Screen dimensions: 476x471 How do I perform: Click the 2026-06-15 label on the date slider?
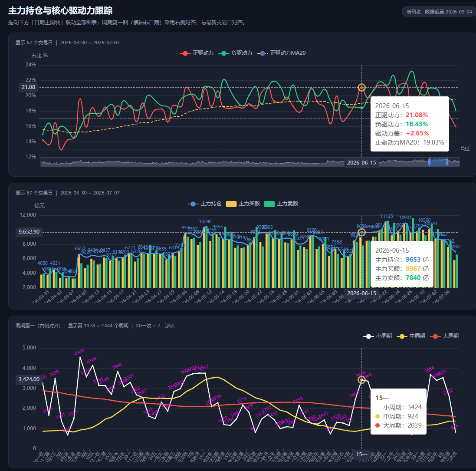click(361, 163)
